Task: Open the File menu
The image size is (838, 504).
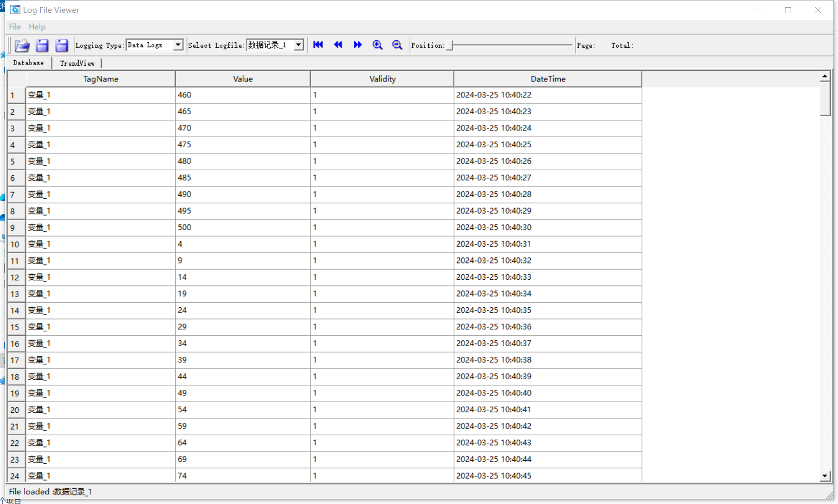Action: tap(15, 26)
